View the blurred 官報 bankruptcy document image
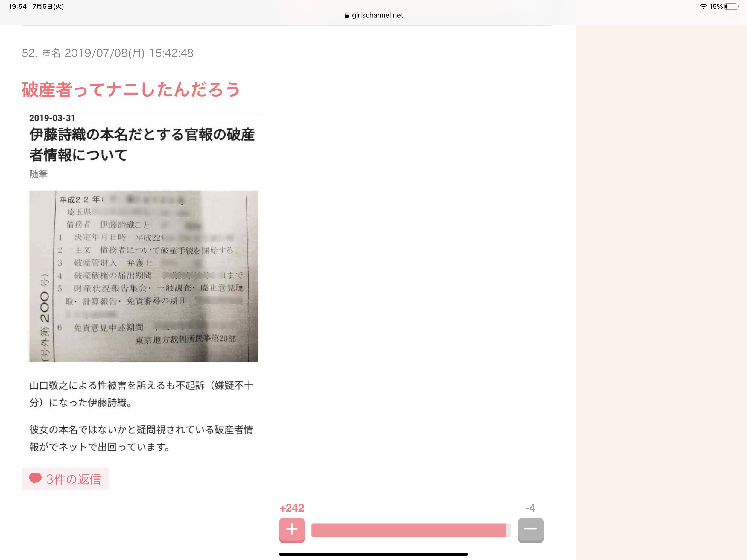This screenshot has width=747, height=560. (144, 275)
